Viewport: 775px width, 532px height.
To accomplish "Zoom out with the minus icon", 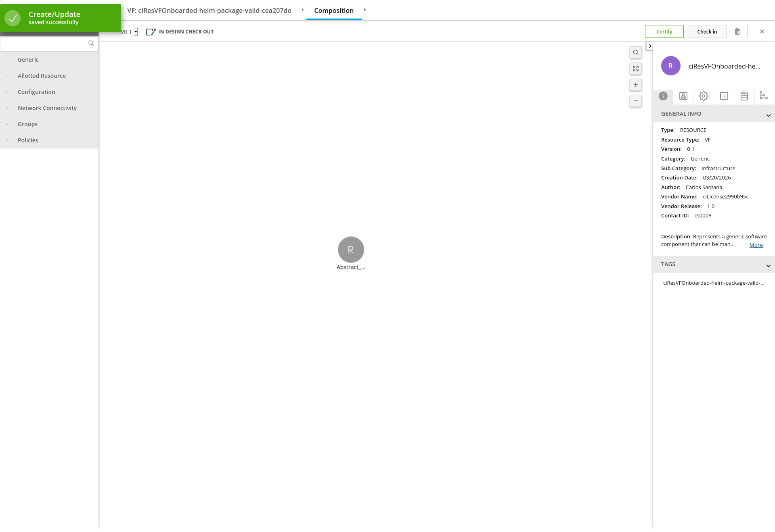I will [636, 101].
